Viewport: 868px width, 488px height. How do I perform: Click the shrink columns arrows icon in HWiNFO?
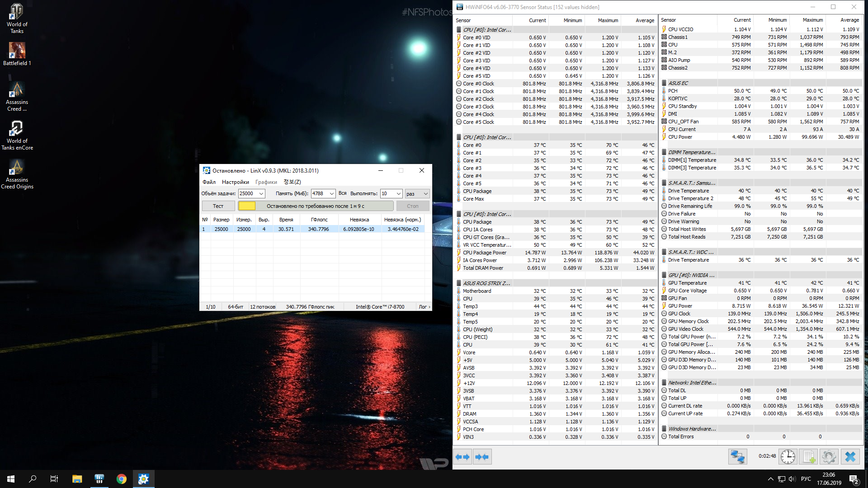coord(482,457)
